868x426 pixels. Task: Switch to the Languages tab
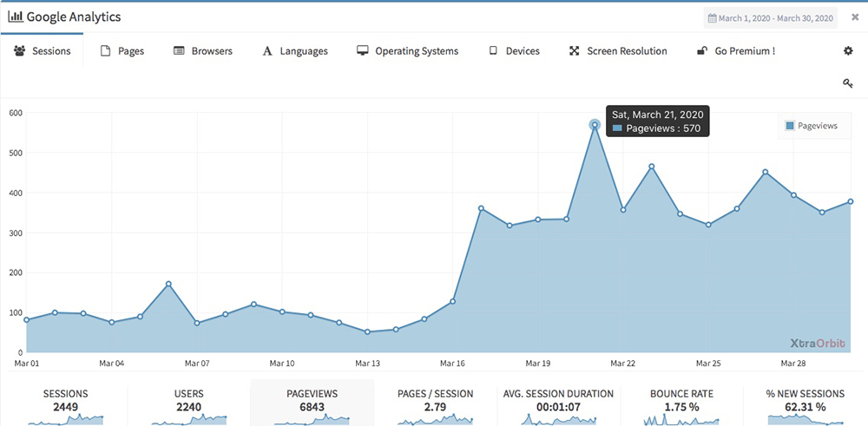(294, 51)
